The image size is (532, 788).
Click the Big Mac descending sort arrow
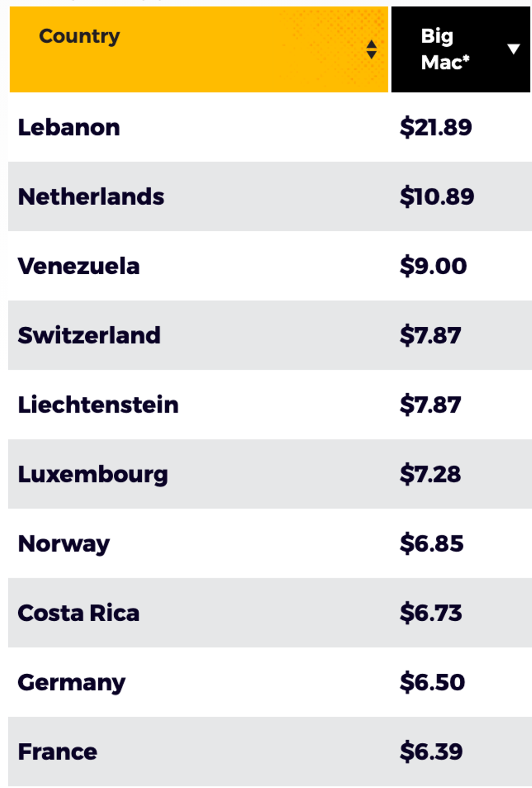click(513, 49)
